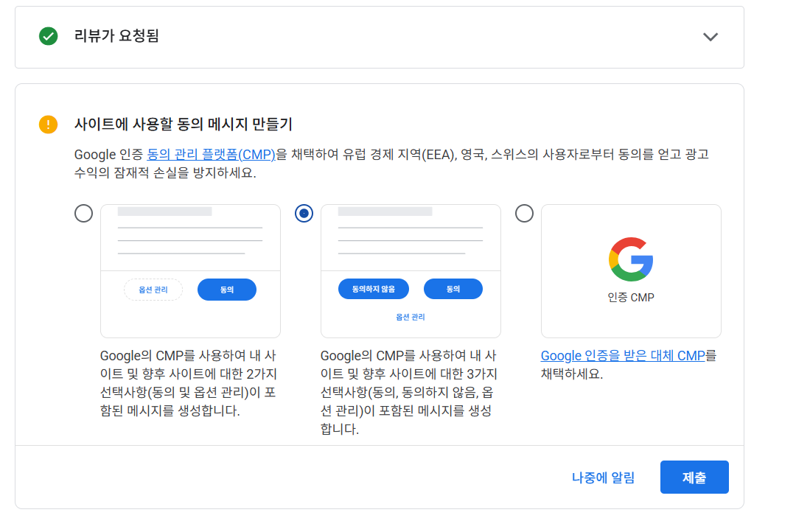Viewport: 796px width, 532px height.
Task: Click the 나중에 알림 button
Action: coord(603,477)
